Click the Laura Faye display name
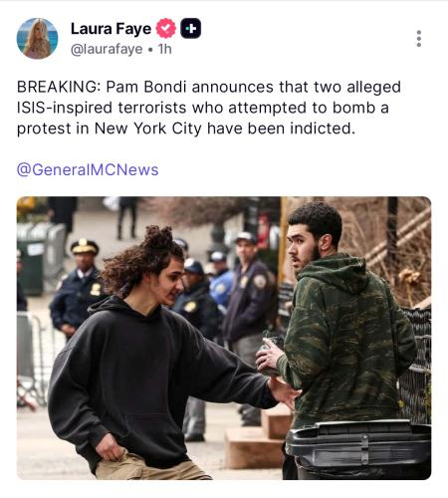The height and width of the screenshot is (498, 448). [111, 29]
